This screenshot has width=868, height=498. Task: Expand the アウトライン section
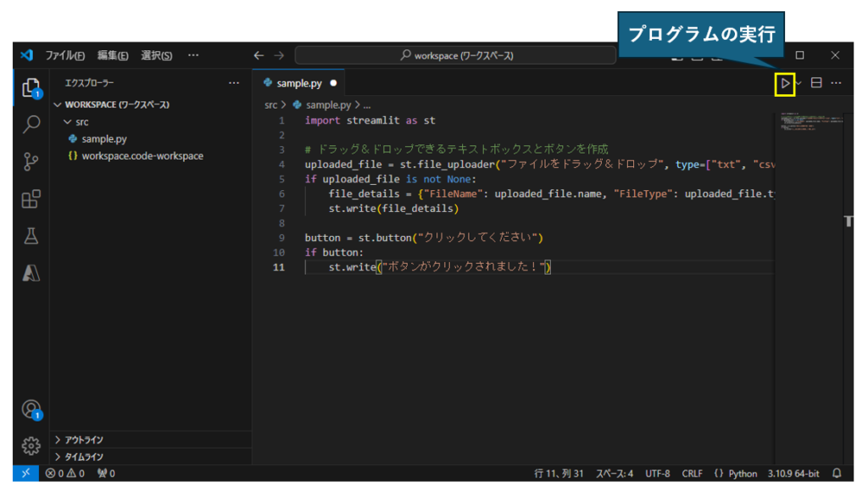point(83,439)
